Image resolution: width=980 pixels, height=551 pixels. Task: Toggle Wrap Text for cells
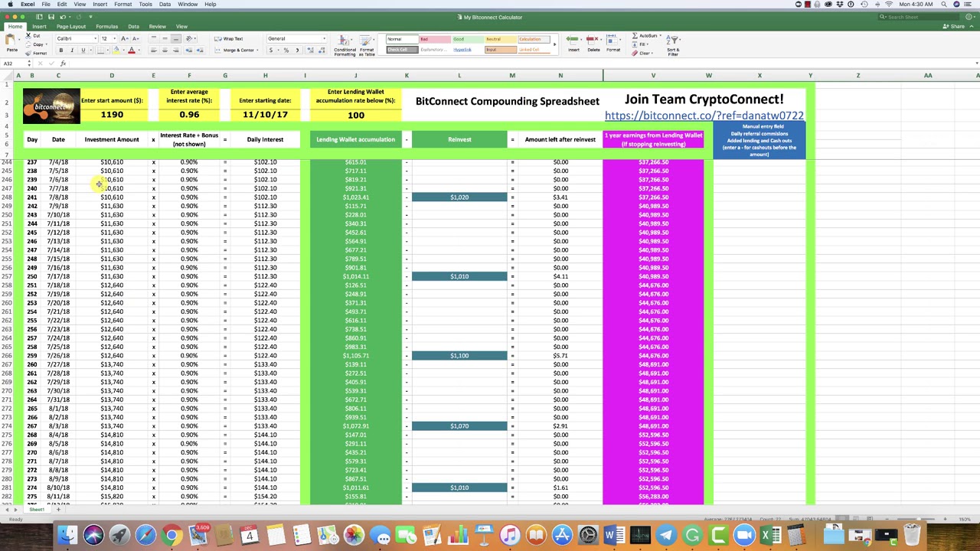230,38
